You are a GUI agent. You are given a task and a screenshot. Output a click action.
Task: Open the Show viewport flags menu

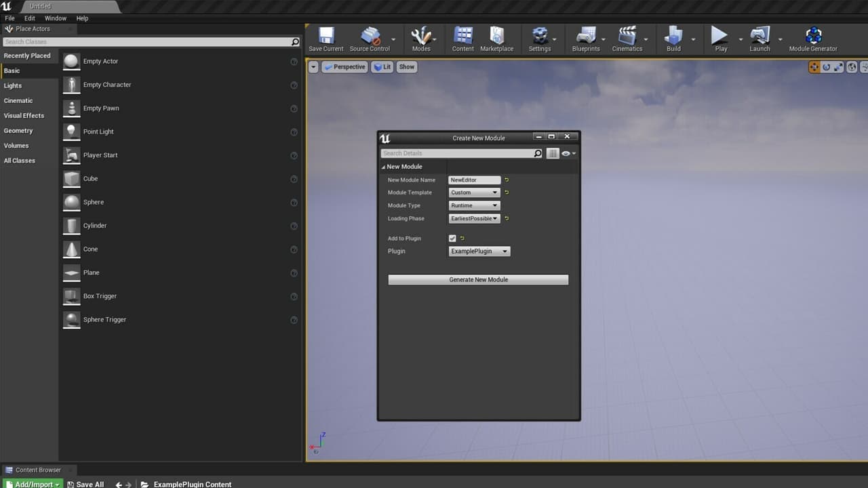406,67
